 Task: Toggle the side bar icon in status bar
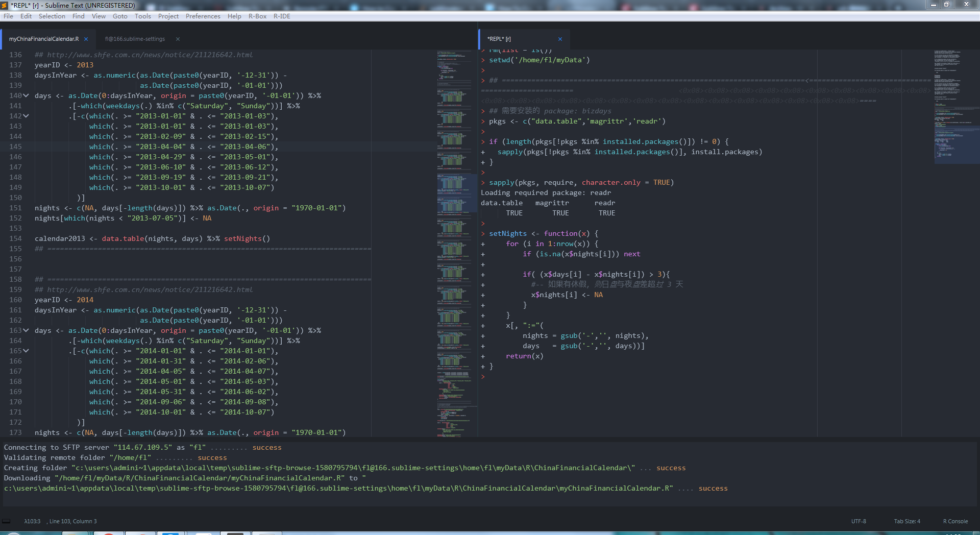click(x=6, y=521)
